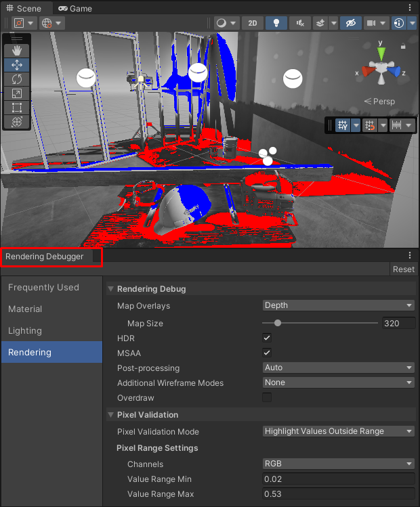Select the Rect transform tool

coord(17,108)
